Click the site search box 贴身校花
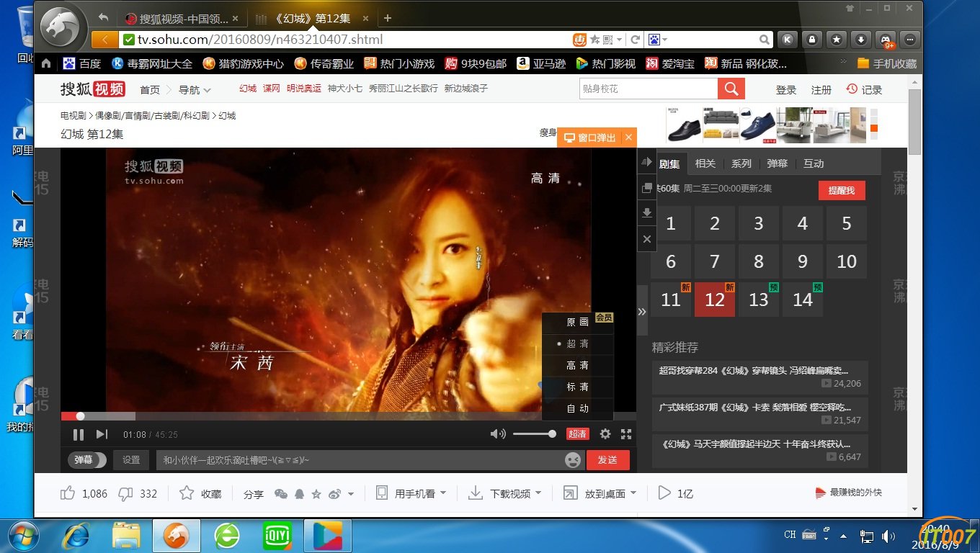This screenshot has width=980, height=553. click(649, 89)
